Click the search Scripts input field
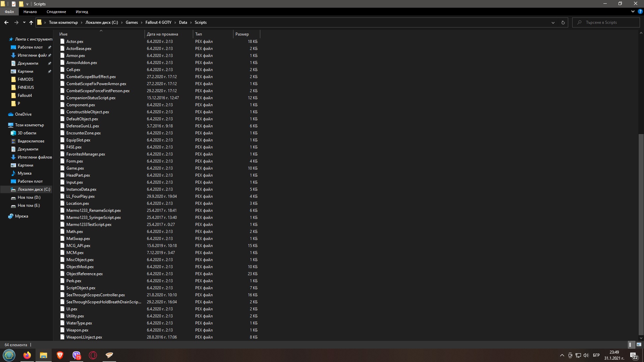The width and height of the screenshot is (644, 362). click(606, 22)
